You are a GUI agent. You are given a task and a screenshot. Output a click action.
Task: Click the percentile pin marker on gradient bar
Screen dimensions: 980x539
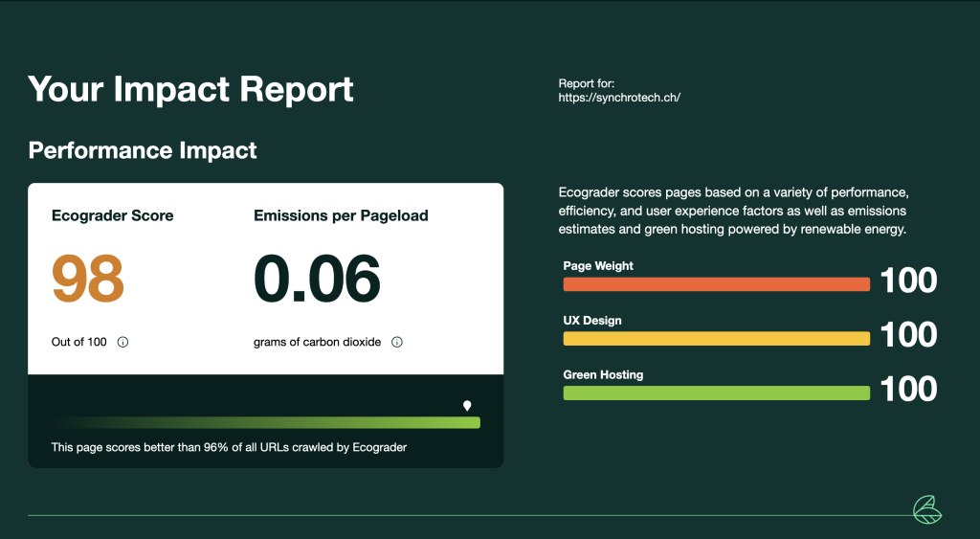(x=467, y=406)
